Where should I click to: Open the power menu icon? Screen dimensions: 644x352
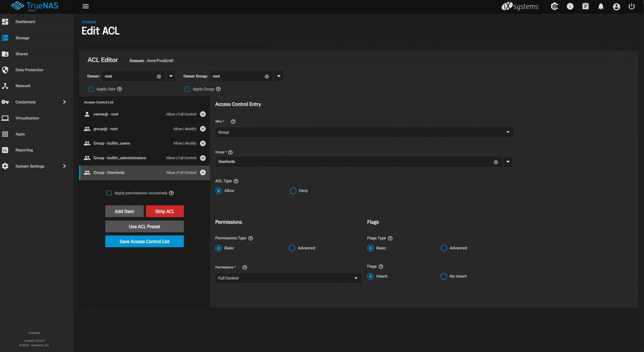point(632,6)
